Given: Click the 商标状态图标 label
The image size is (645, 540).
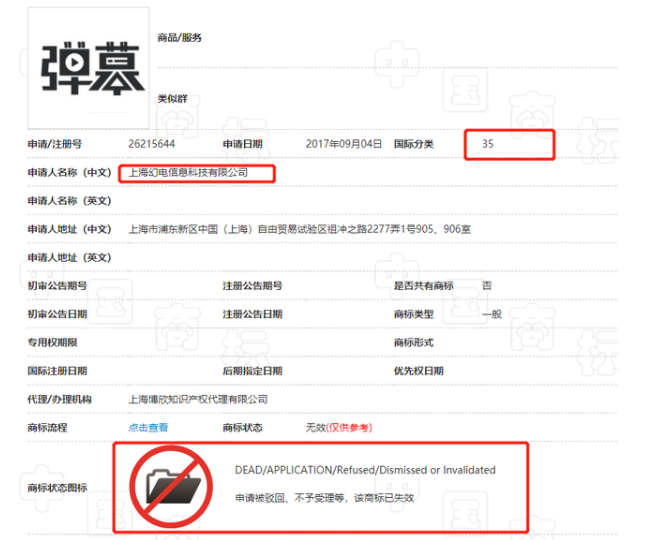Looking at the screenshot, I should pos(57,488).
